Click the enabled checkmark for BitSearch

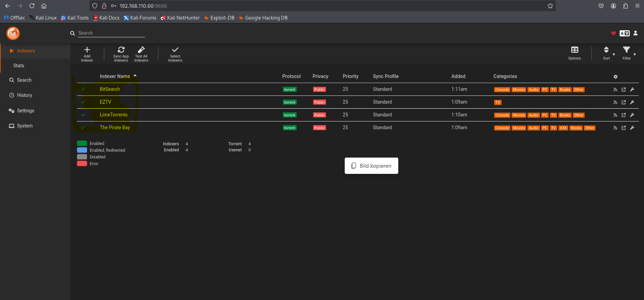(x=83, y=89)
